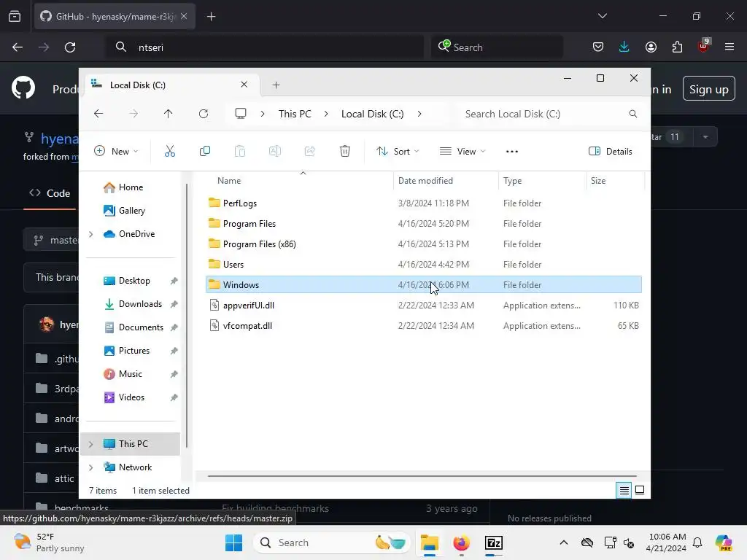Open the 7-Zip app on taskbar
This screenshot has width=747, height=560.
pyautogui.click(x=494, y=542)
